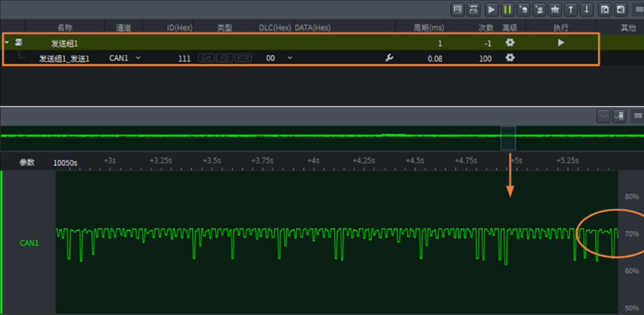Click the overview strip selection window
This screenshot has height=315, width=644.
pyautogui.click(x=508, y=138)
